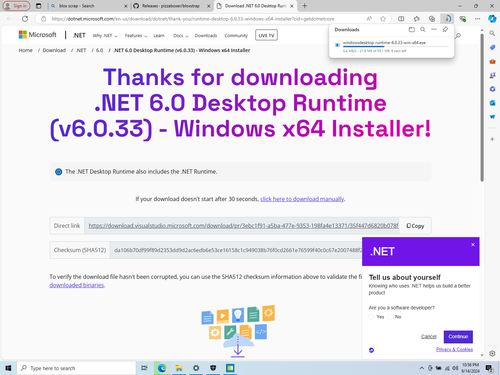The image size is (500, 375).
Task: Open the sidebar Search icon
Action: 492,33
